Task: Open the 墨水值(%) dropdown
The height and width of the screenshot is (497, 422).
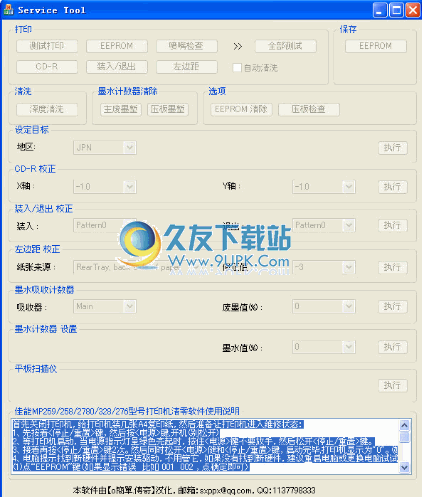Action: pyautogui.click(x=324, y=347)
